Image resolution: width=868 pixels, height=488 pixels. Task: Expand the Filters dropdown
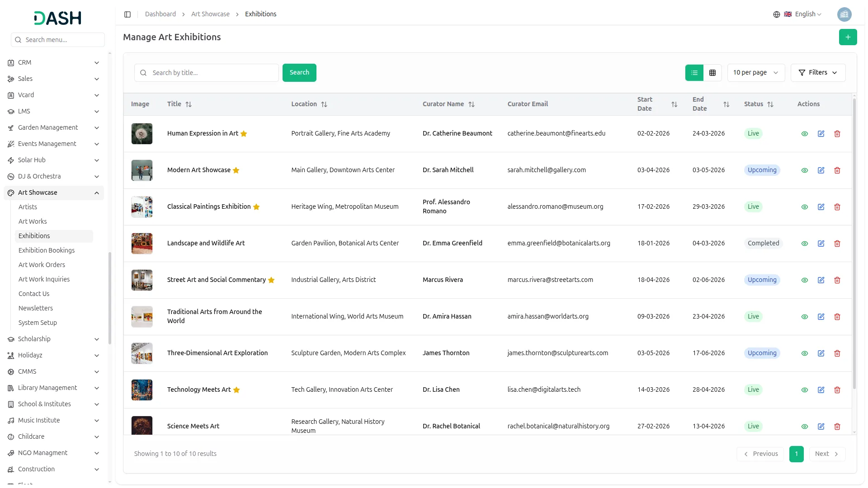pos(817,73)
